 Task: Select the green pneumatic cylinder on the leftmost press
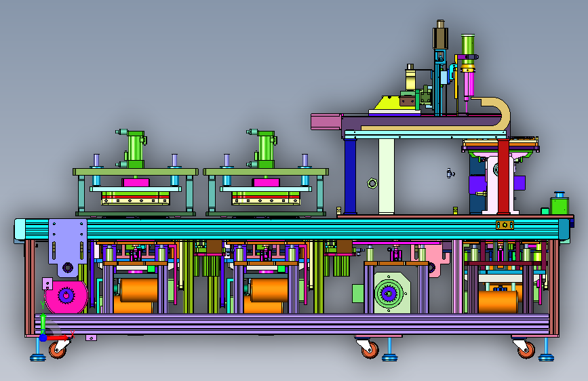[x=135, y=149]
